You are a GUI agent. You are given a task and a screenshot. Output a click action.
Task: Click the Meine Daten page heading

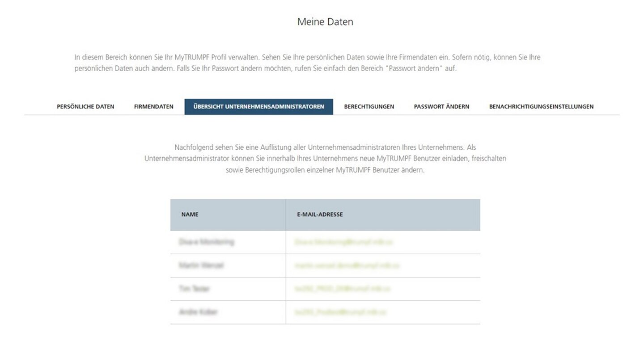[325, 21]
